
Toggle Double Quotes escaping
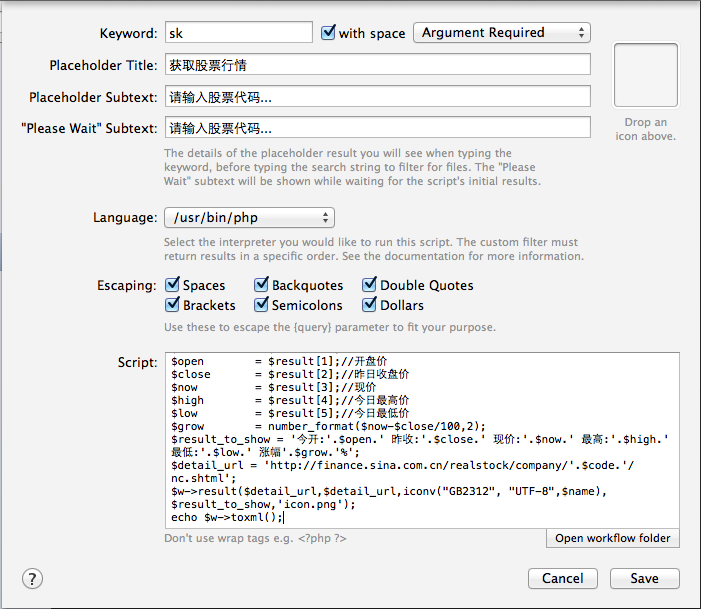tap(369, 285)
